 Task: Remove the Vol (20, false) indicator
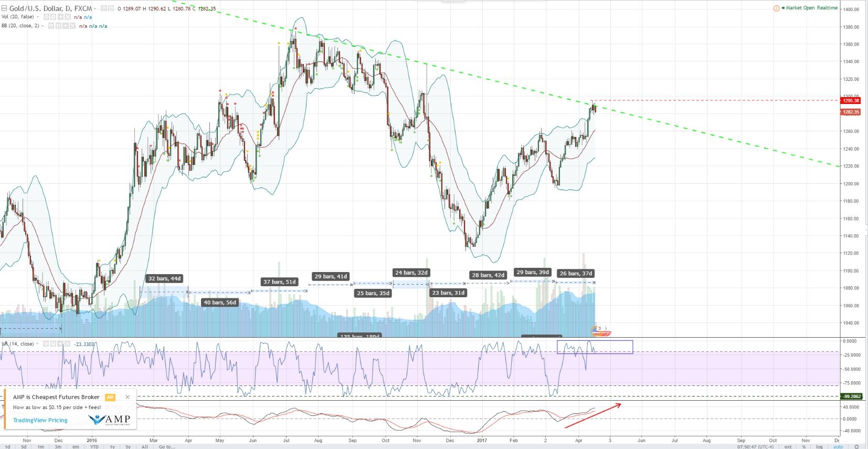point(67,17)
